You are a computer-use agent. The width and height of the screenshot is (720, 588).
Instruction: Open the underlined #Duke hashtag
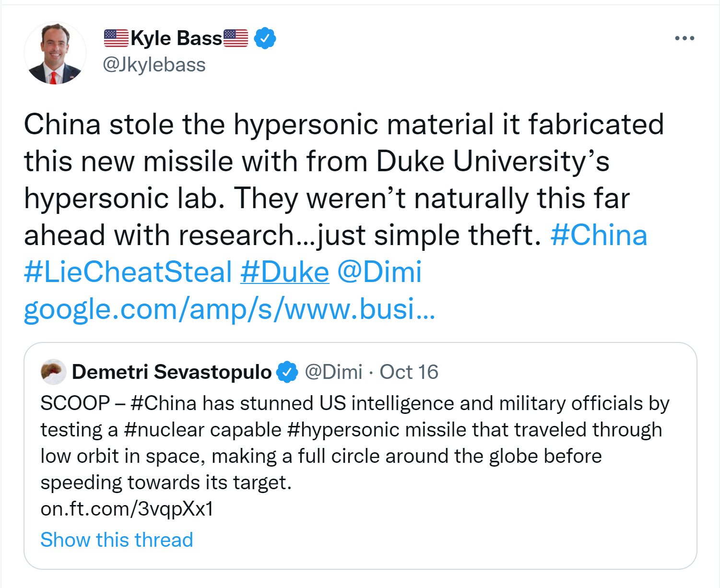click(284, 272)
